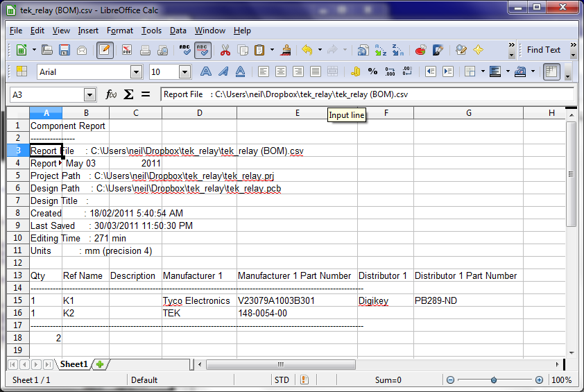The image size is (584, 392).
Task: Open a file with Open icon
Action: [x=47, y=50]
